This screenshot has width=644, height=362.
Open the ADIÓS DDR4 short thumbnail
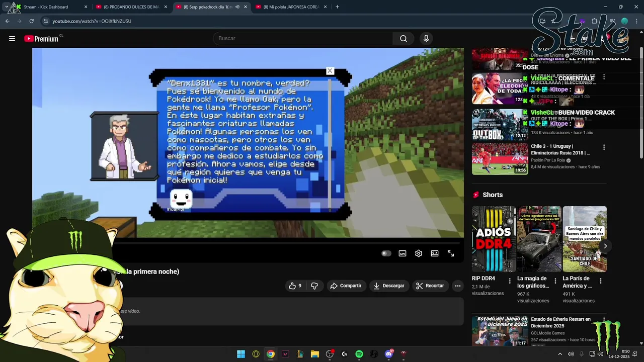[x=494, y=239]
